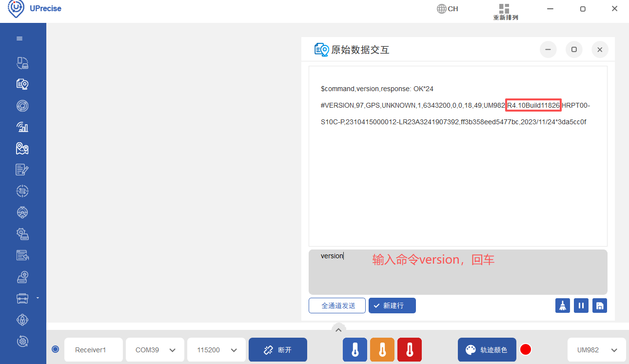Open the gear receiver configuration sidebar icon
Image resolution: width=629 pixels, height=364 pixels.
[x=22, y=234]
